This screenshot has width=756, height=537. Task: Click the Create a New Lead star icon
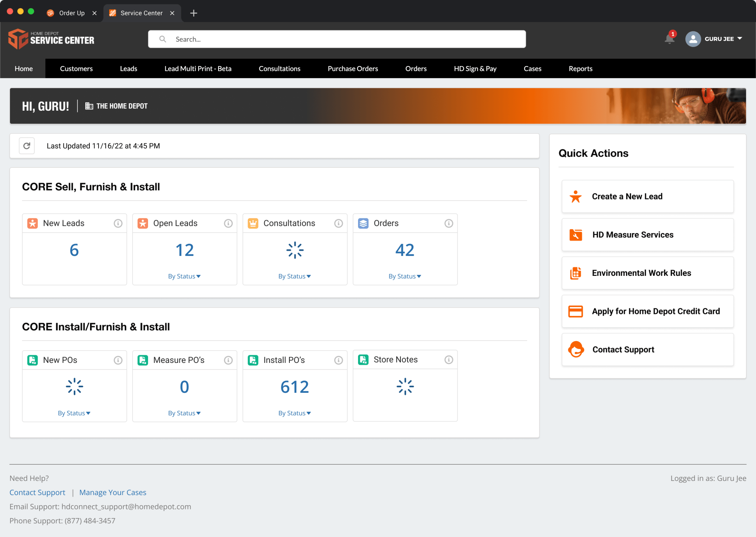point(575,197)
